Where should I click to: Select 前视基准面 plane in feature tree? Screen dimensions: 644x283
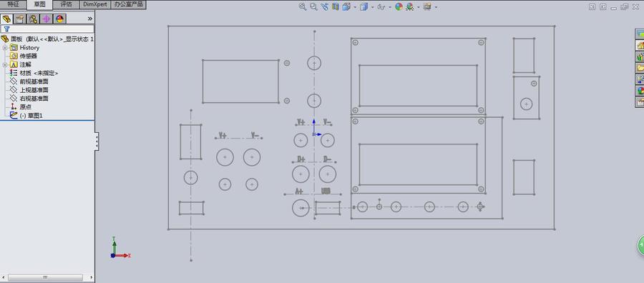[34, 81]
